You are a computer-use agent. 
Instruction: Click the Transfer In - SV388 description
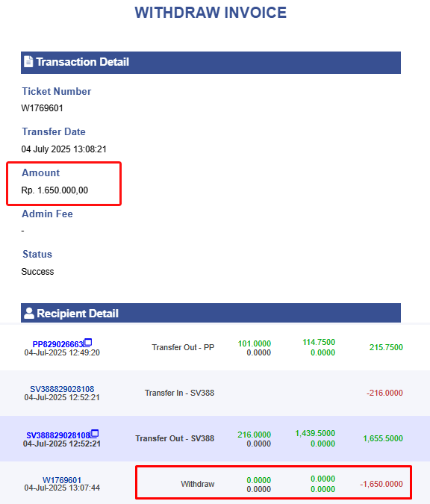click(179, 393)
